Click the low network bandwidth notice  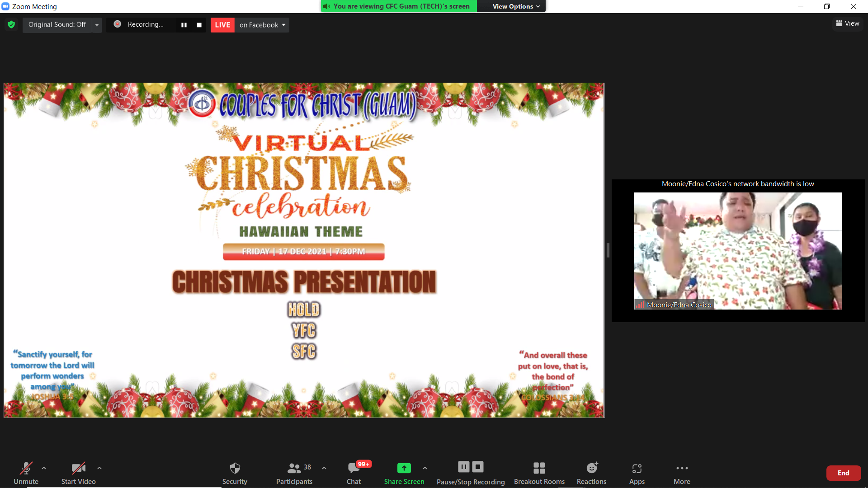pos(738,184)
